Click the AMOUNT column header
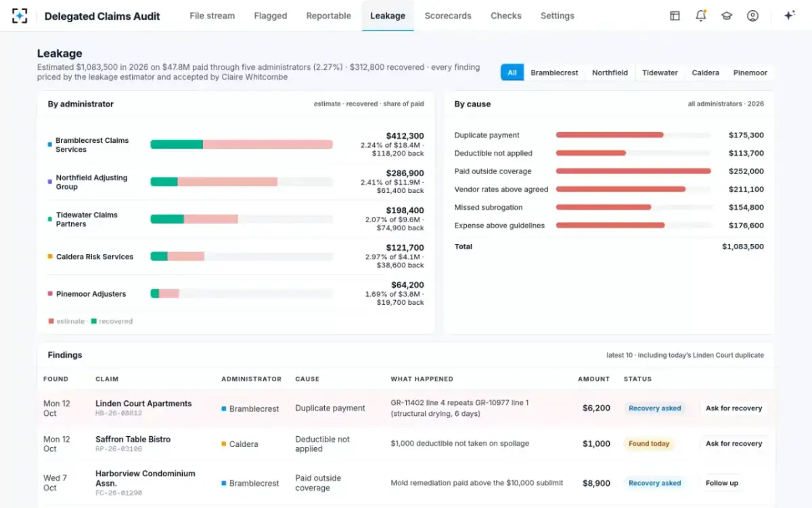 (x=593, y=379)
